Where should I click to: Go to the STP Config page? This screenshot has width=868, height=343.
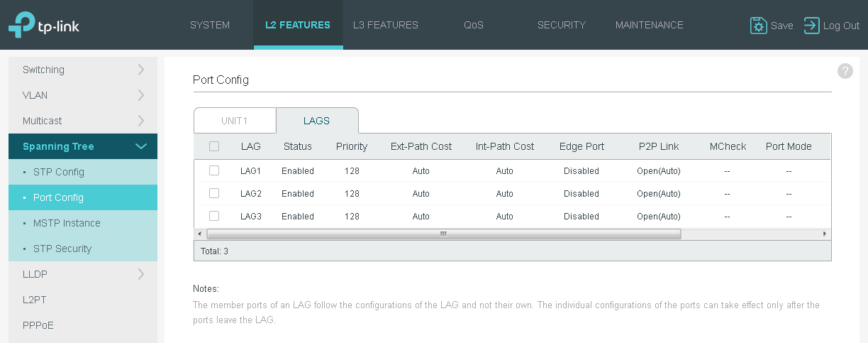point(59,172)
